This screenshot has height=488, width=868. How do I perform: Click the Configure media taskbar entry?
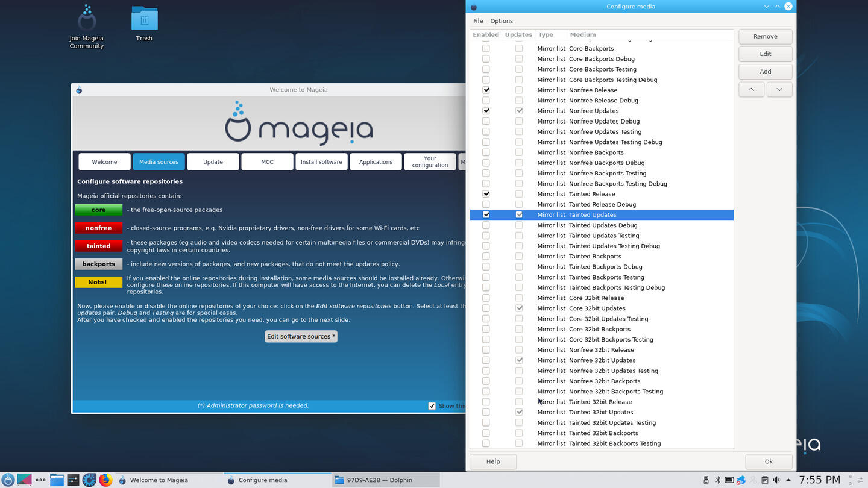coord(277,480)
